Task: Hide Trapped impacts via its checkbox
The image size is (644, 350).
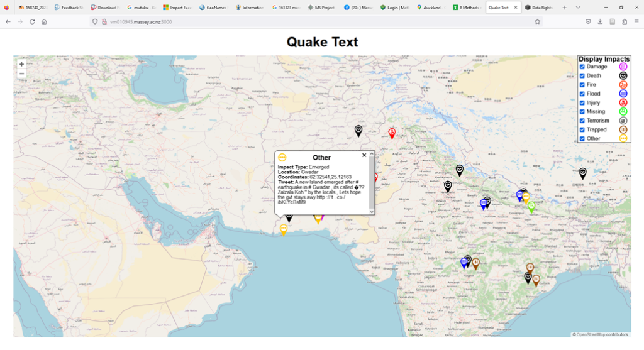Action: [582, 129]
